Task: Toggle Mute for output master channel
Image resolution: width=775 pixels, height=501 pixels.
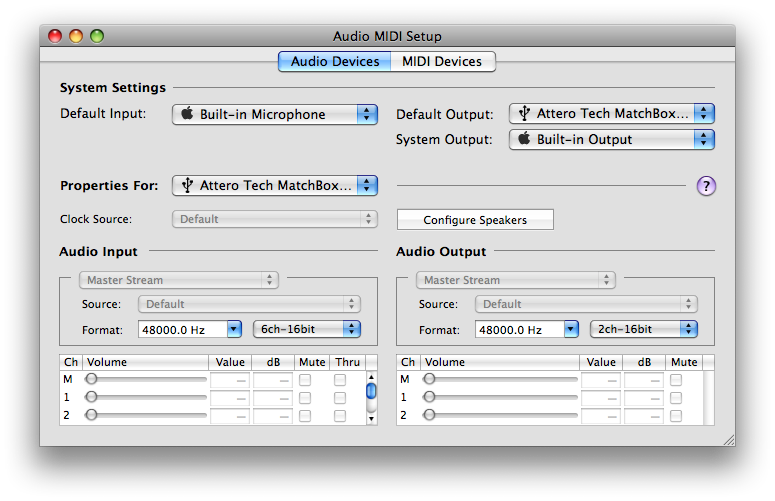Action: (x=676, y=380)
